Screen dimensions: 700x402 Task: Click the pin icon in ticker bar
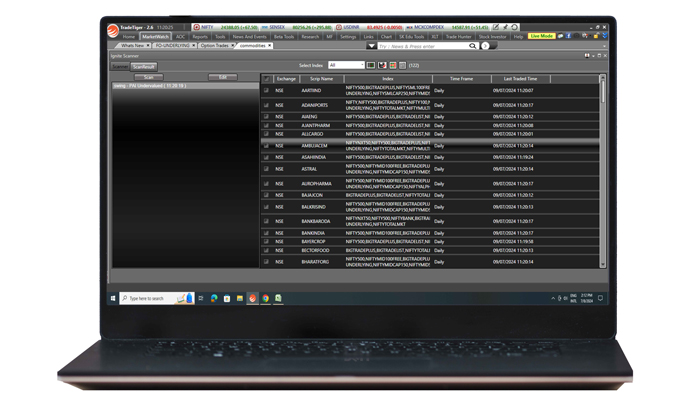505,27
